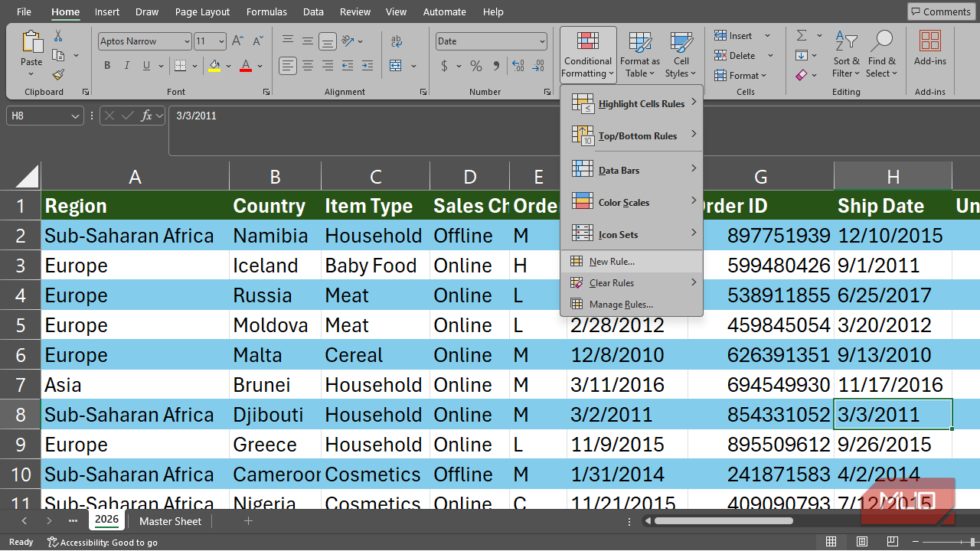Choose Manage Rules... menu item
This screenshot has width=980, height=551.
click(x=632, y=305)
